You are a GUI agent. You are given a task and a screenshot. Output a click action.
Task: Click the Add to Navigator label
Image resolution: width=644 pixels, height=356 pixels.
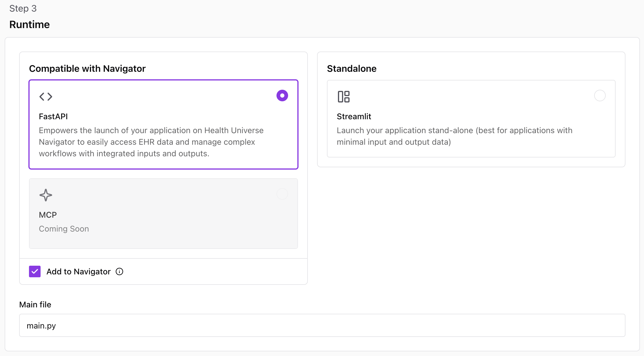tap(79, 271)
